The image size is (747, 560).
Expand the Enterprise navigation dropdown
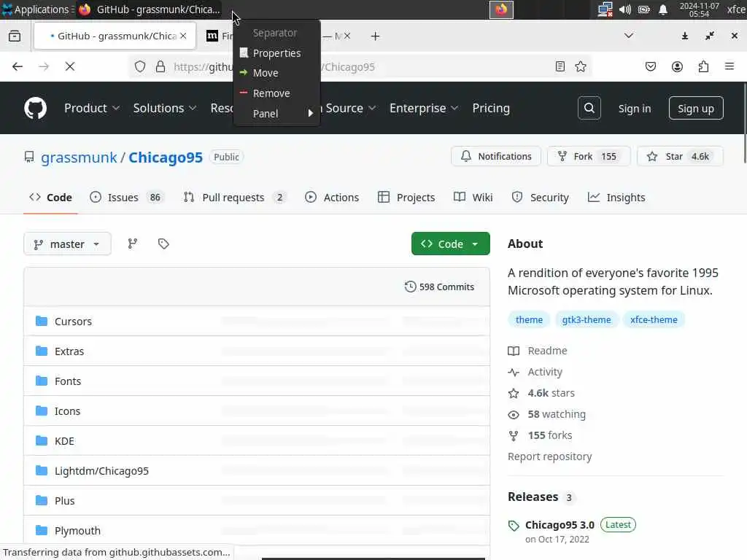click(x=424, y=108)
